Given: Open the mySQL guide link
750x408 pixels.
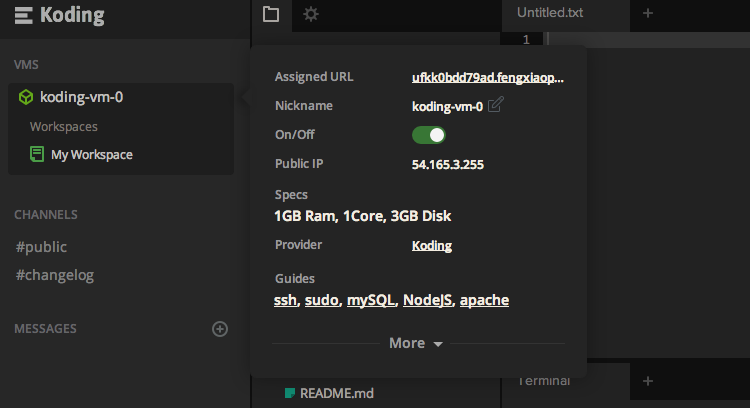Looking at the screenshot, I should click(x=371, y=300).
